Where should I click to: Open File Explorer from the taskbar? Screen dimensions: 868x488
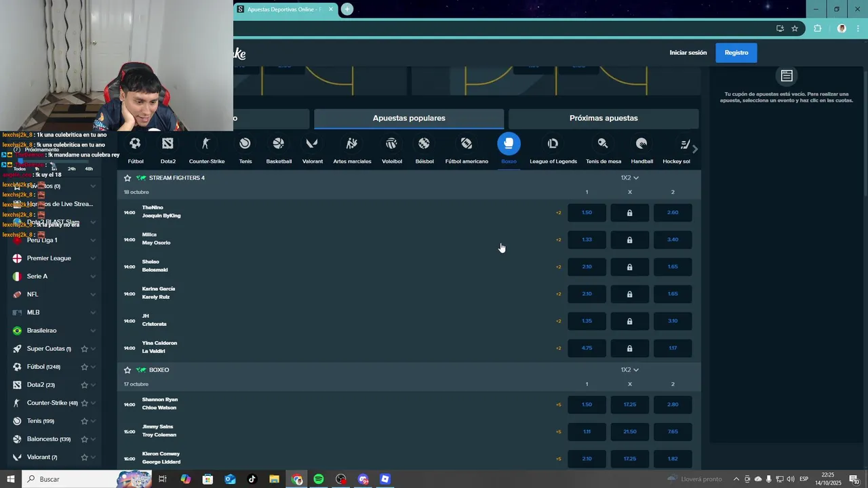(x=274, y=479)
